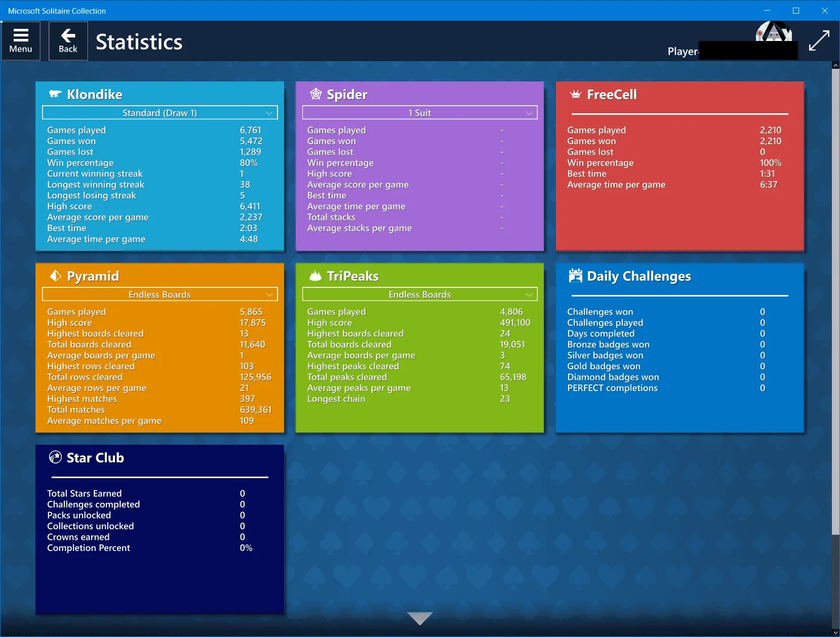Click the scrollbar down arrow
Viewport: 840px width, 637px height.
pyautogui.click(x=835, y=632)
